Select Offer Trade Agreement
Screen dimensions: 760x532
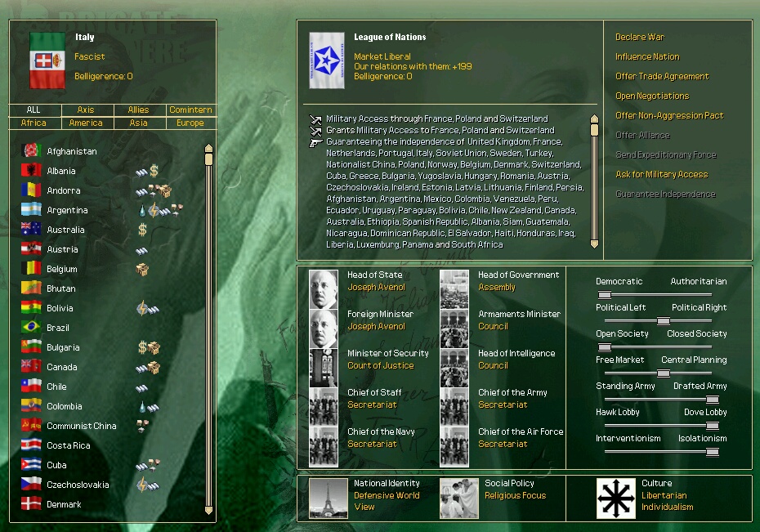pyautogui.click(x=662, y=76)
